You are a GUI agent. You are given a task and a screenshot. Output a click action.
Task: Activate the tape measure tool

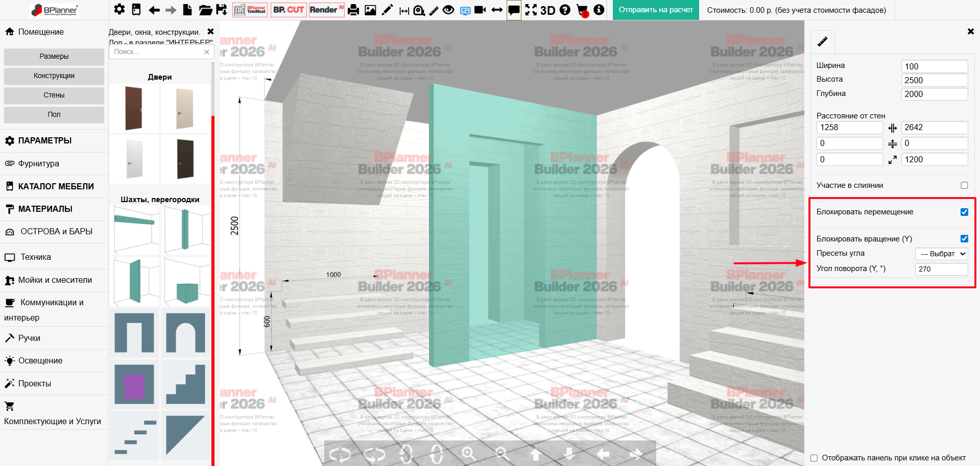(419, 10)
